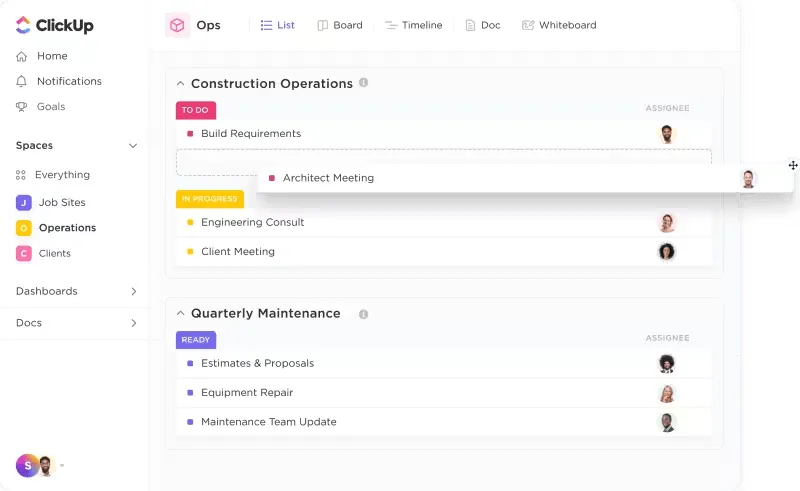Expand the Docs section
Screen dimensions: 800x491
134,323
